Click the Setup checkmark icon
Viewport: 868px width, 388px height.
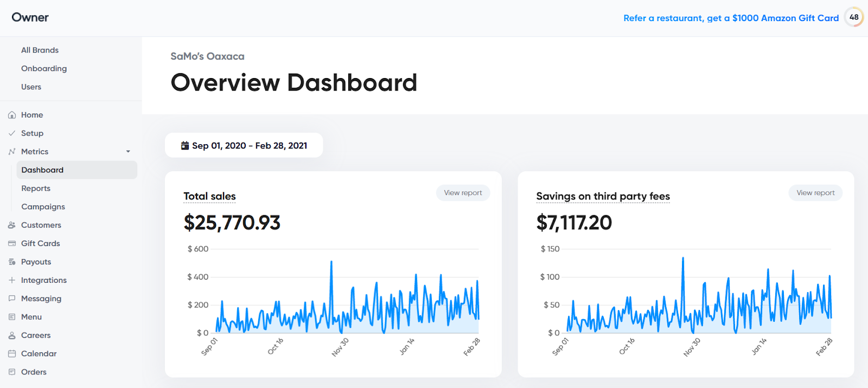[x=12, y=133]
